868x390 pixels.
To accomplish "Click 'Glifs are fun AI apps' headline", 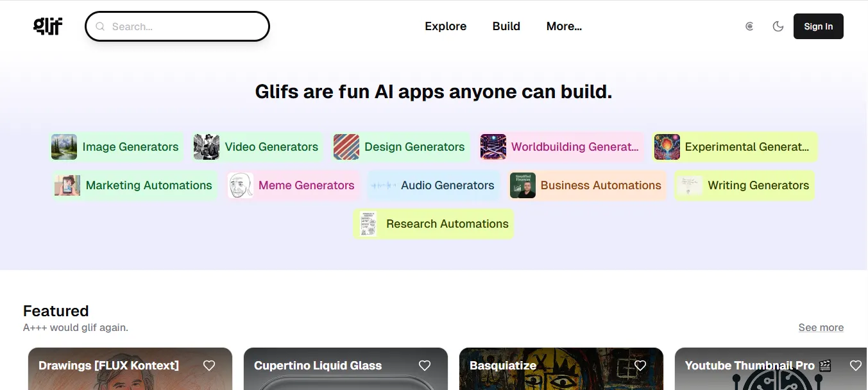I will 434,92.
